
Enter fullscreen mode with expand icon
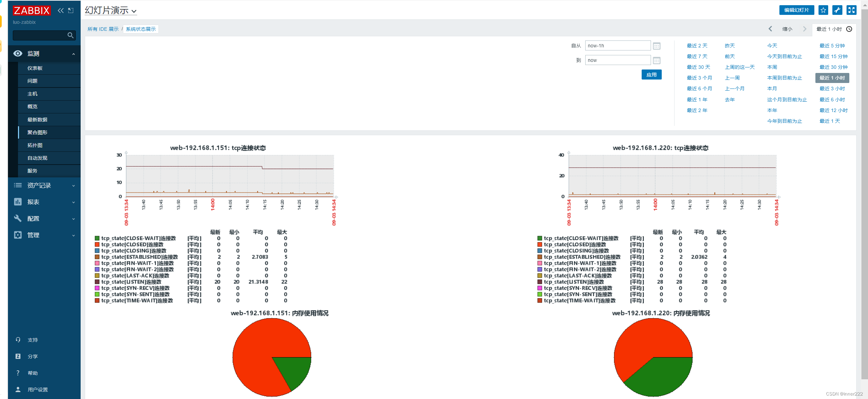coord(851,10)
